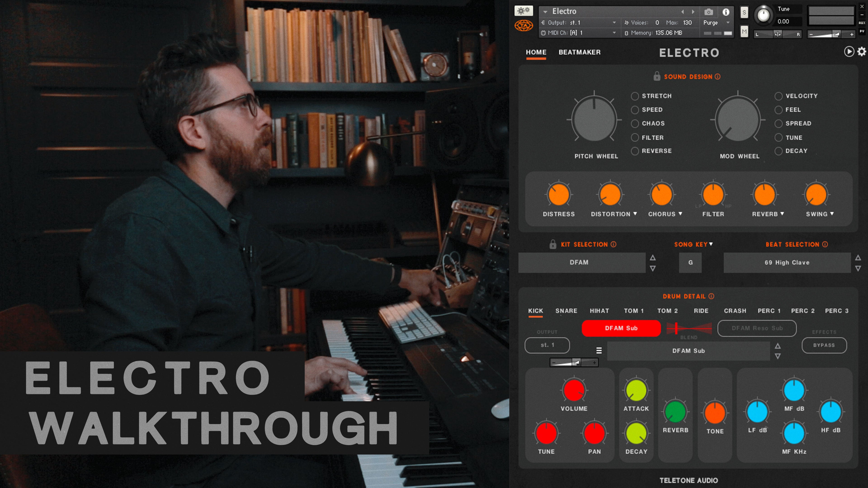Viewport: 868px width, 488px height.
Task: Open the hamburger menu beside DFAM Sub
Action: pos(599,350)
